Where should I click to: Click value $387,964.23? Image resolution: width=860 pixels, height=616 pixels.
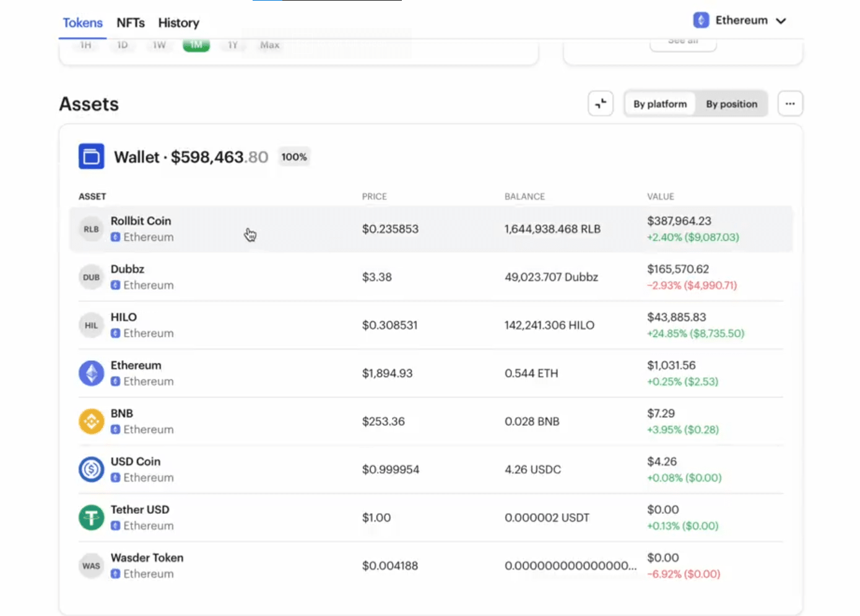(679, 221)
